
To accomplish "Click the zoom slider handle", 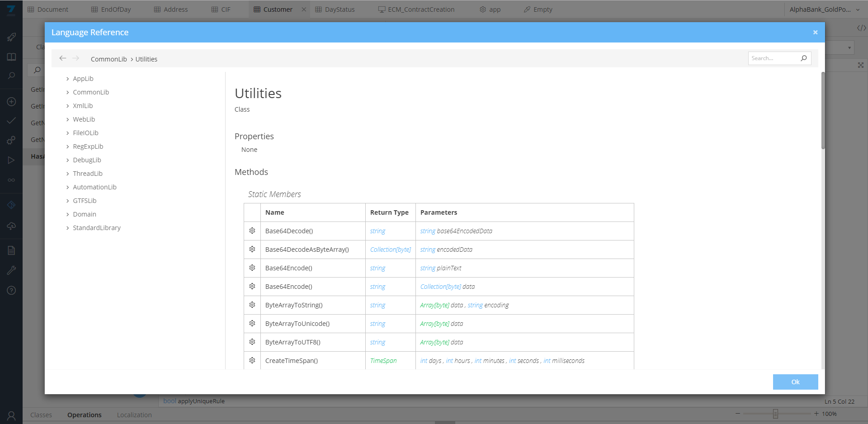I will pyautogui.click(x=775, y=414).
